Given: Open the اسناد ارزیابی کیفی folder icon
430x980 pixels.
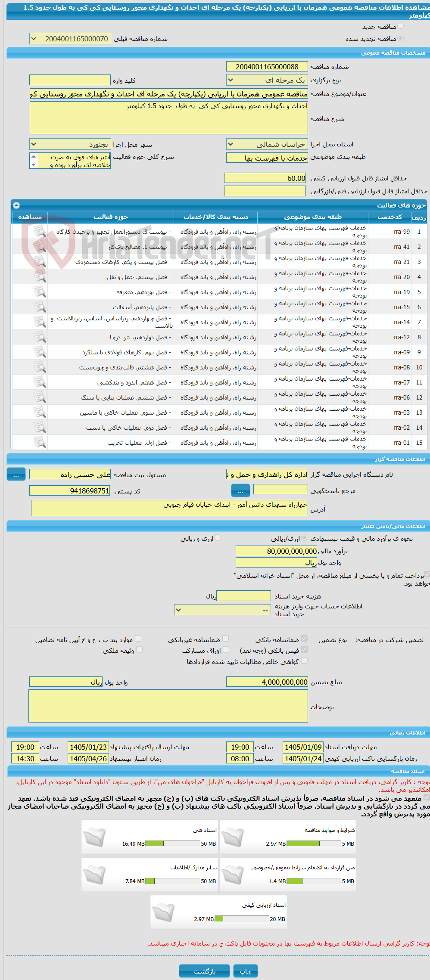Looking at the screenshot, I should point(163,912).
